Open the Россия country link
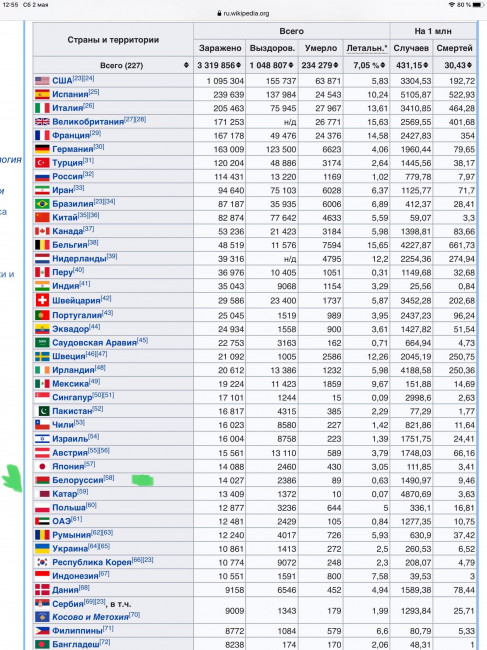This screenshot has width=487, height=650. [67, 177]
